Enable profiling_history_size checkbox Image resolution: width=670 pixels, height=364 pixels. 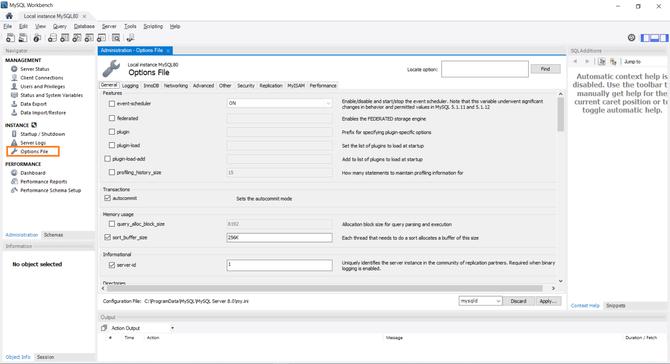112,172
